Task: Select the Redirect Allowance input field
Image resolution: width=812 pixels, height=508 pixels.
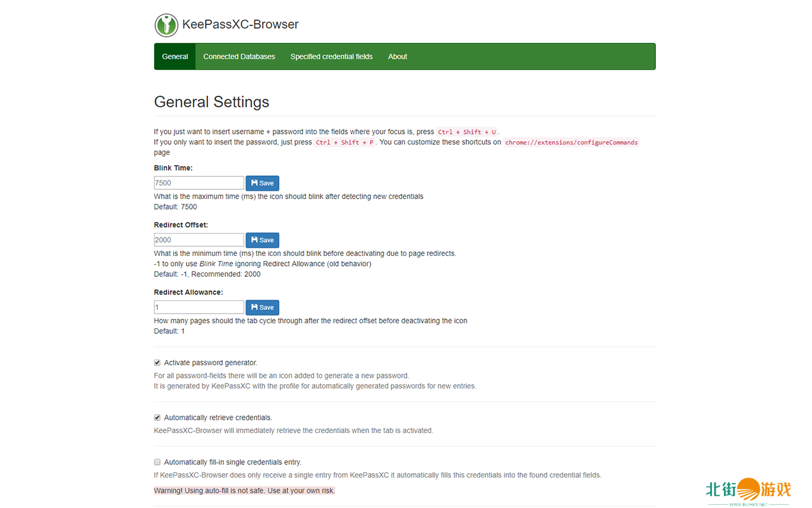Action: [x=199, y=307]
